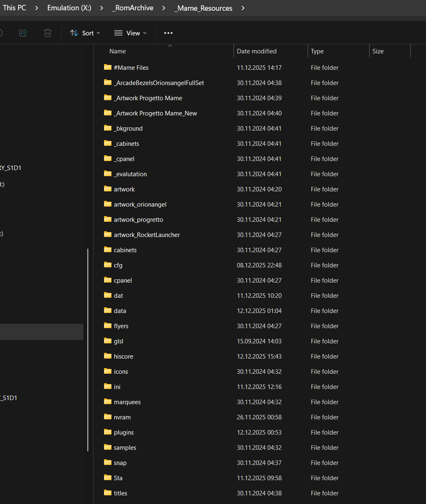The image size is (426, 504).
Task: Expand chevron after Emulation (X:) breadcrumb
Action: (101, 8)
